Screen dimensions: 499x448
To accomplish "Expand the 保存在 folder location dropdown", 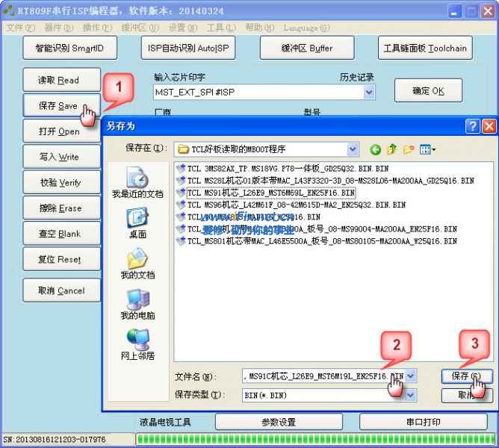I will click(x=353, y=149).
